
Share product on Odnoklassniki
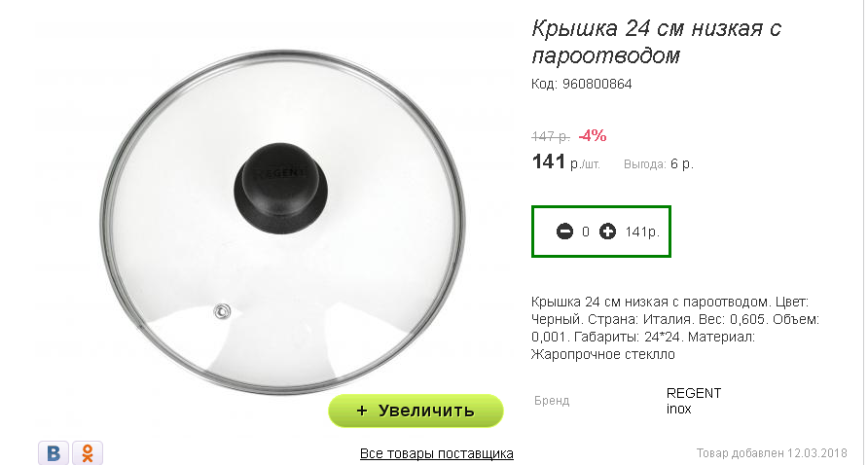88,452
